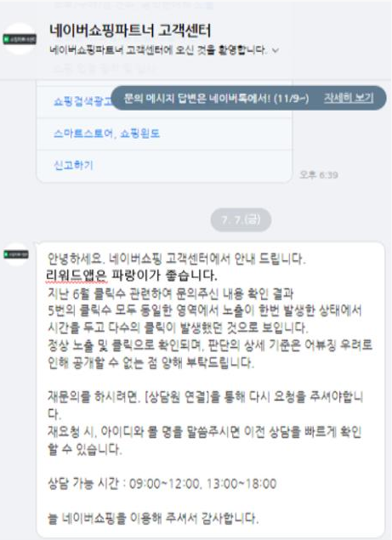Click the 상담 가능 시간 hours line

(x=162, y=484)
